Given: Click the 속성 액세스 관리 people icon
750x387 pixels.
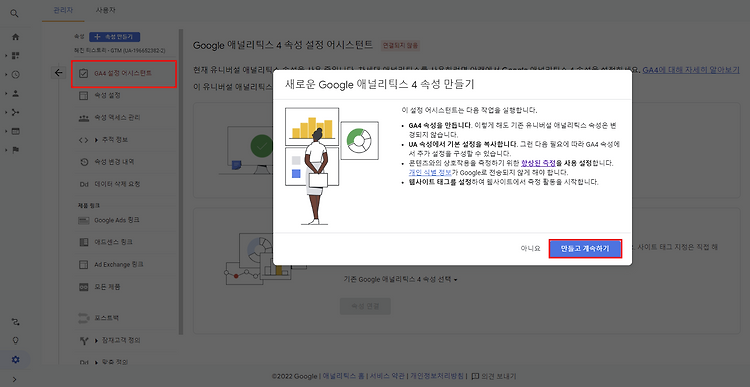Looking at the screenshot, I should [x=83, y=118].
